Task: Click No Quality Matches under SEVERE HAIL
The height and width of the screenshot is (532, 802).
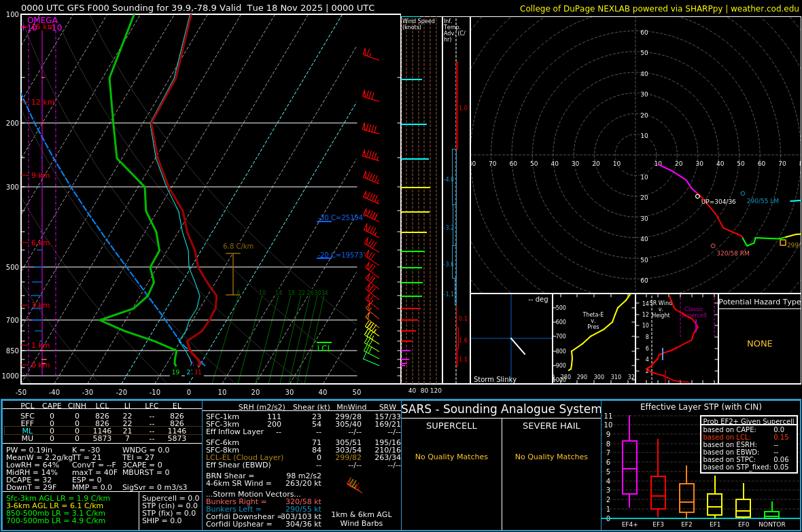Action: click(x=551, y=457)
